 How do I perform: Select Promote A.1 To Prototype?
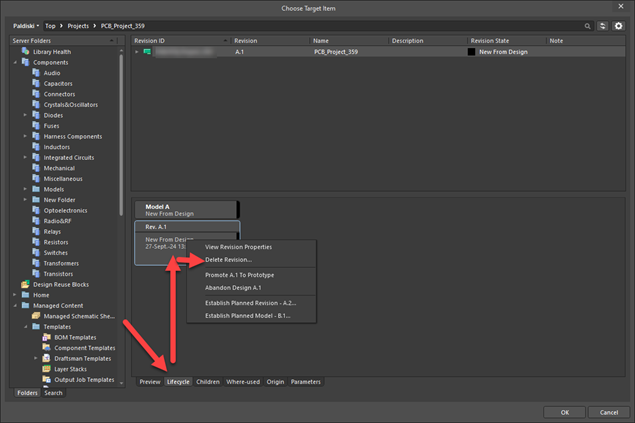click(x=239, y=274)
